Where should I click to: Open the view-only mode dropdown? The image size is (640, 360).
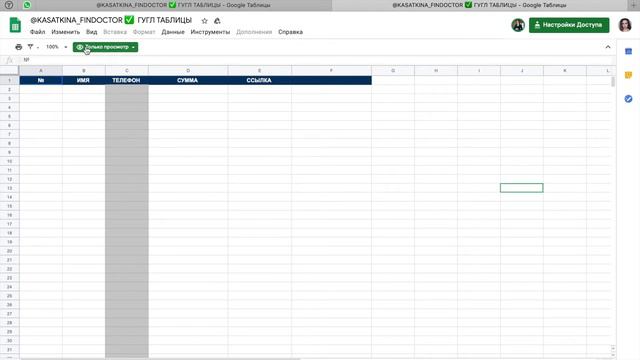[105, 47]
